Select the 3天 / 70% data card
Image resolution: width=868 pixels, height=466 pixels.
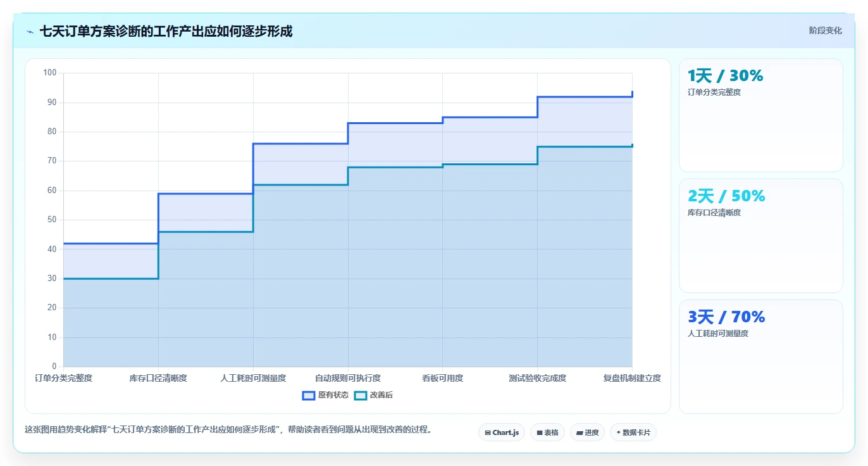760,356
